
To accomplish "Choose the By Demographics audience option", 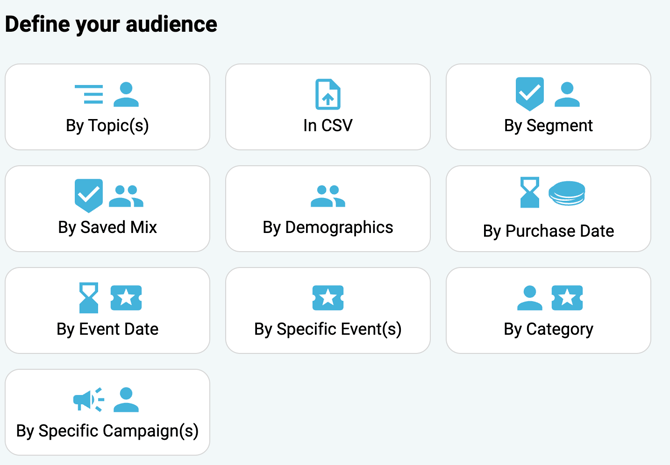I will (x=328, y=227).
